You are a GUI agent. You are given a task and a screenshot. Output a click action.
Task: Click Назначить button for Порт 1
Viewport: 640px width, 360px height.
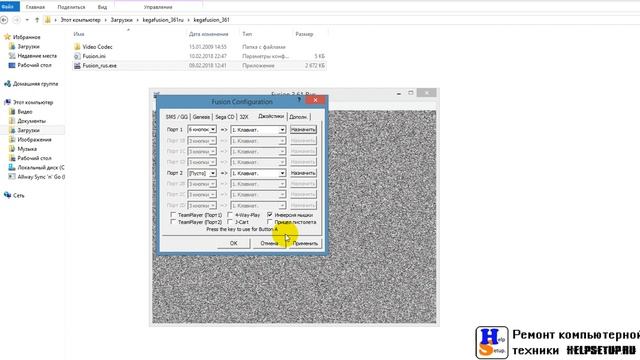pyautogui.click(x=303, y=129)
